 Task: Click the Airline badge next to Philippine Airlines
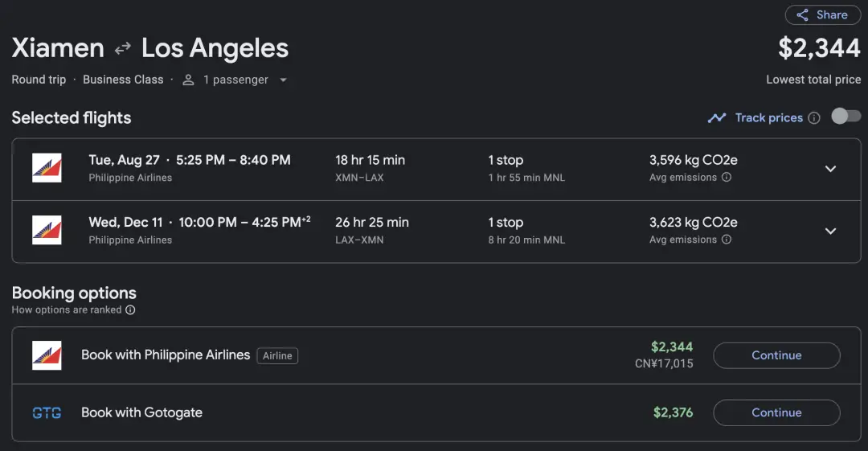pyautogui.click(x=277, y=355)
